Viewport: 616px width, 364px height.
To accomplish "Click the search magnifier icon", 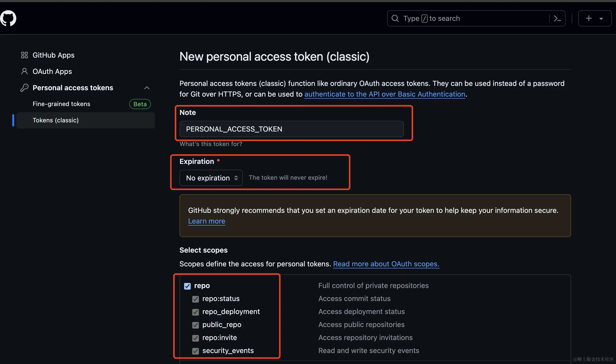I will point(395,18).
